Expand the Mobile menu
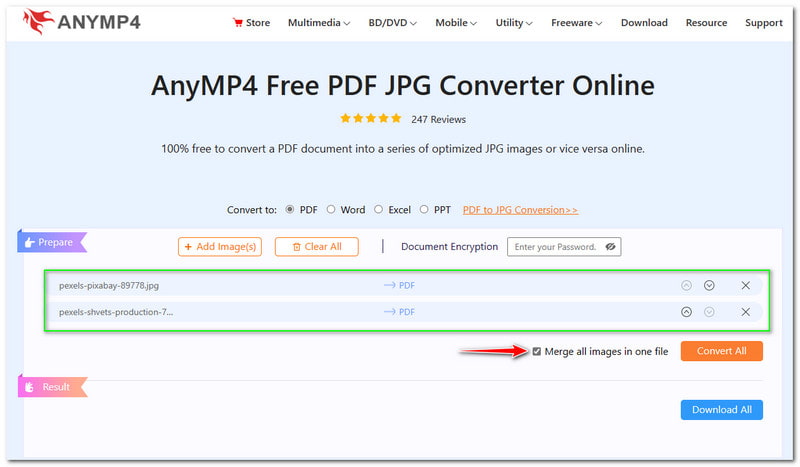Image resolution: width=800 pixels, height=467 pixels. click(456, 22)
